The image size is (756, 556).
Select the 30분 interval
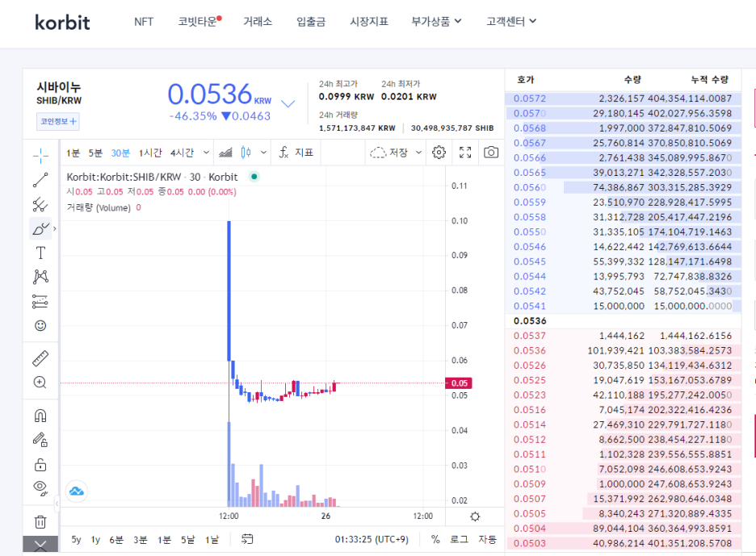pos(120,153)
